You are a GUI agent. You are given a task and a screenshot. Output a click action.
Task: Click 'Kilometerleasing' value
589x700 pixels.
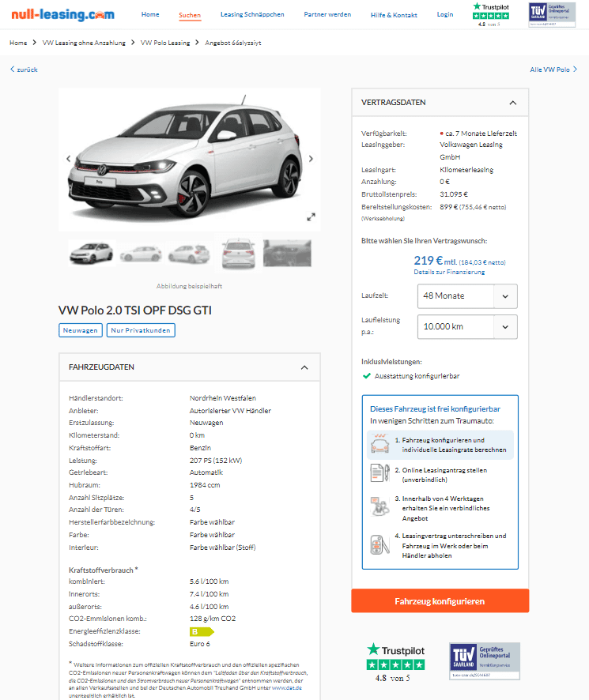pos(466,170)
